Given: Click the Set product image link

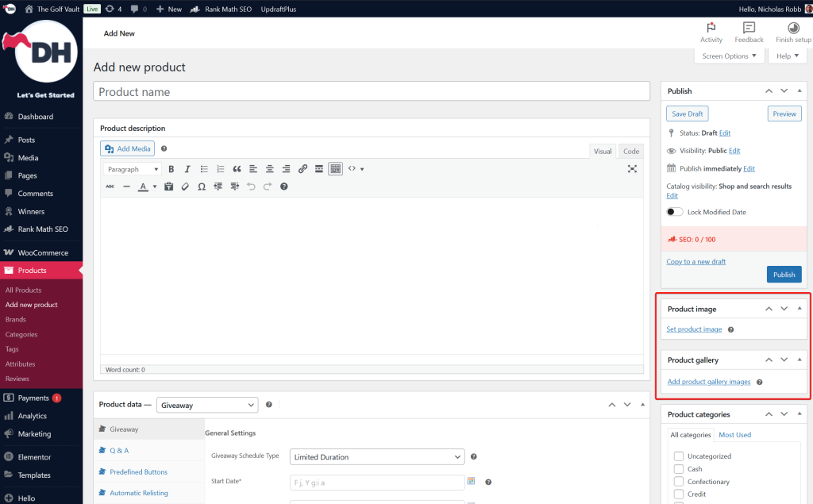Looking at the screenshot, I should [x=694, y=329].
